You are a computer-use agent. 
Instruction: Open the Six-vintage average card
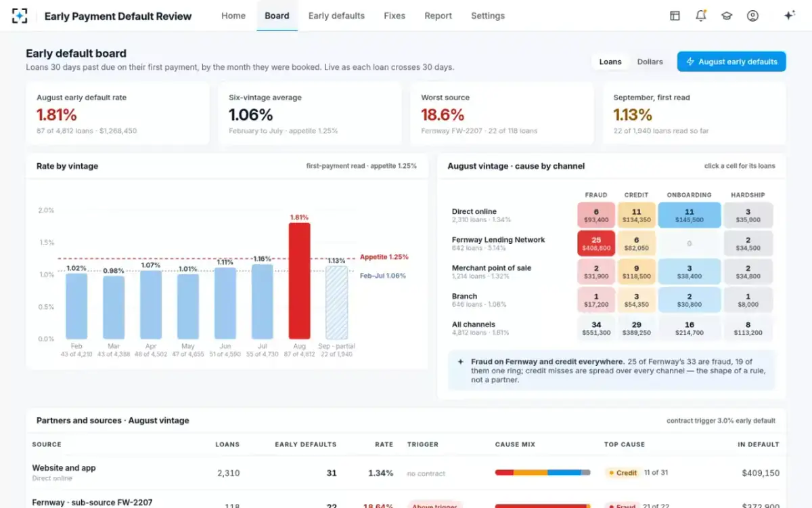[x=310, y=114]
